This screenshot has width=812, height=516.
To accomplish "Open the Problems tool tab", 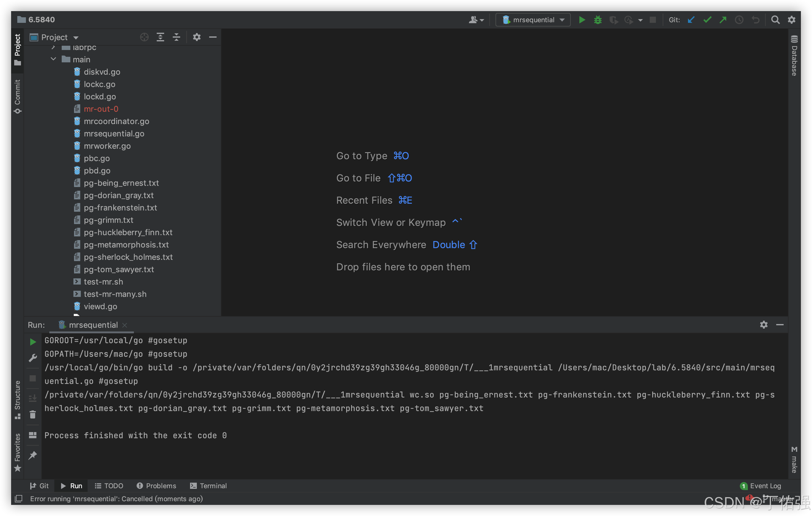I will coord(156,485).
